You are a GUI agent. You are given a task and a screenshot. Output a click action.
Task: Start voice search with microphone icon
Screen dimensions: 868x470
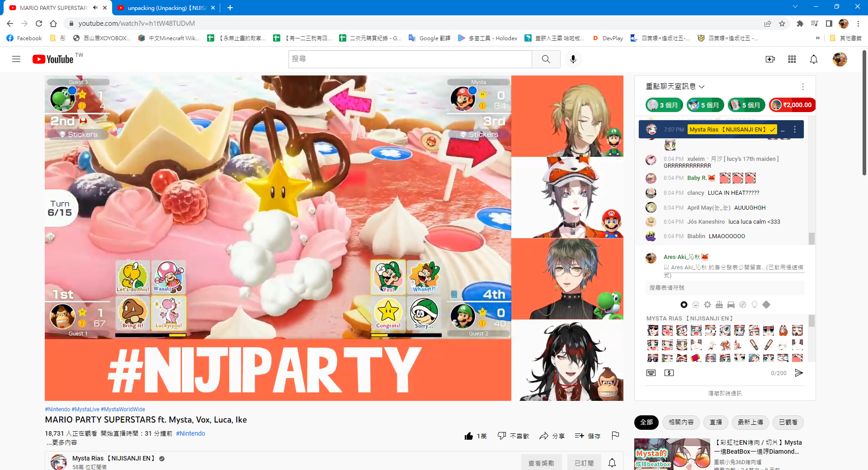[573, 59]
